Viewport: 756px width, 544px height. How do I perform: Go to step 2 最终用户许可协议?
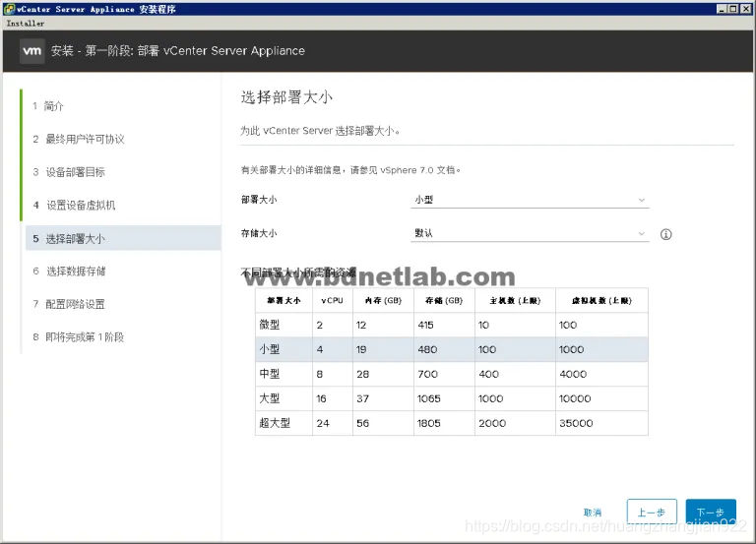79,140
